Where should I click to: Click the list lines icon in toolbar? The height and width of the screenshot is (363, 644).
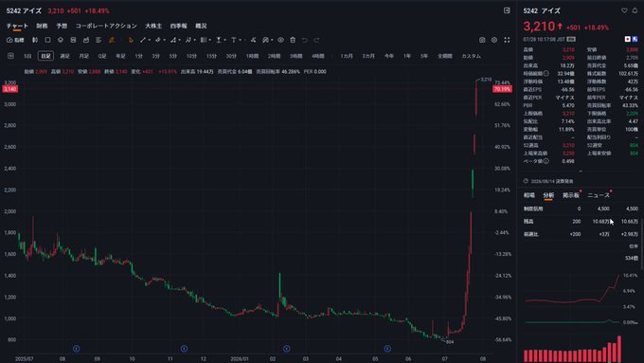(x=98, y=40)
